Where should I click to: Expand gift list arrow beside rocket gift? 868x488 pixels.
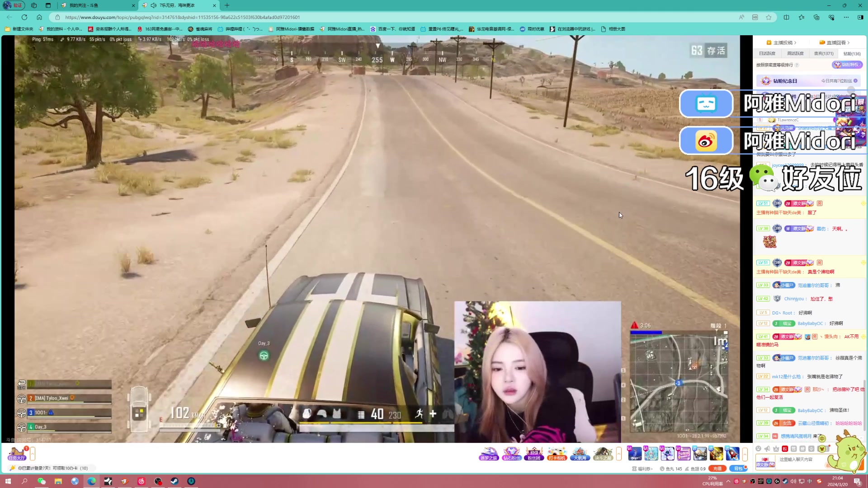[745, 454]
